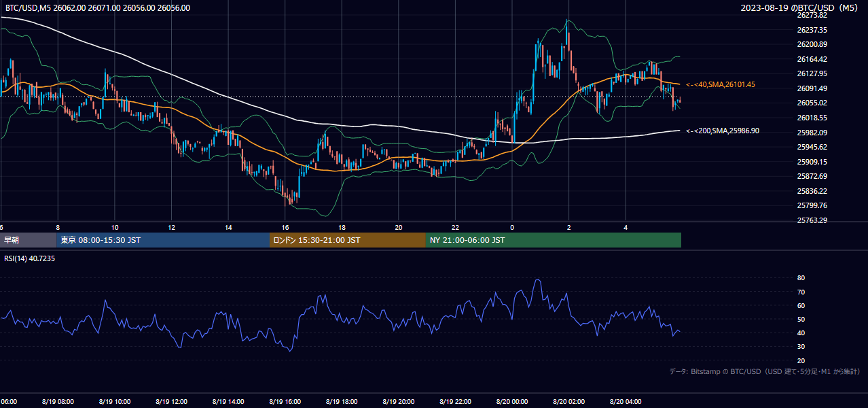Click price axis label 26055.02
Viewport: 868px width, 408px height.
point(812,103)
